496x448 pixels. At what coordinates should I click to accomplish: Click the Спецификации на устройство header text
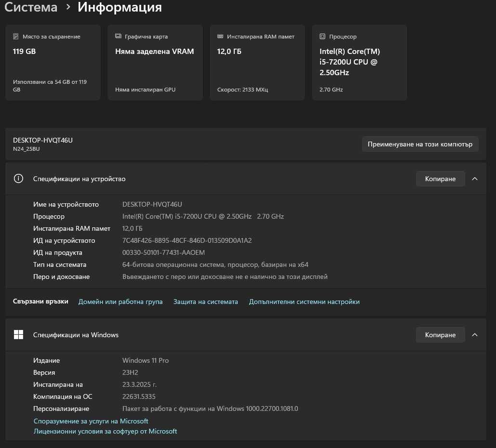(79, 179)
